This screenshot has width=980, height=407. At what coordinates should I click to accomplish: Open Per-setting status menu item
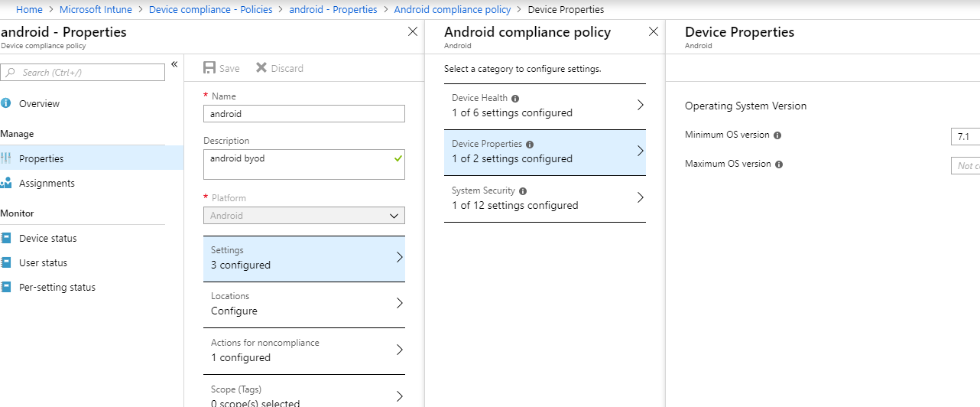point(57,287)
